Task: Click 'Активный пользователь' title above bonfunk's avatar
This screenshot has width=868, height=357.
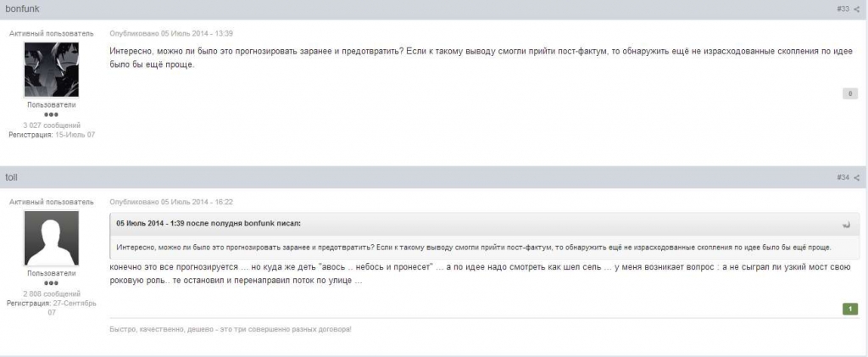Action: (52, 34)
